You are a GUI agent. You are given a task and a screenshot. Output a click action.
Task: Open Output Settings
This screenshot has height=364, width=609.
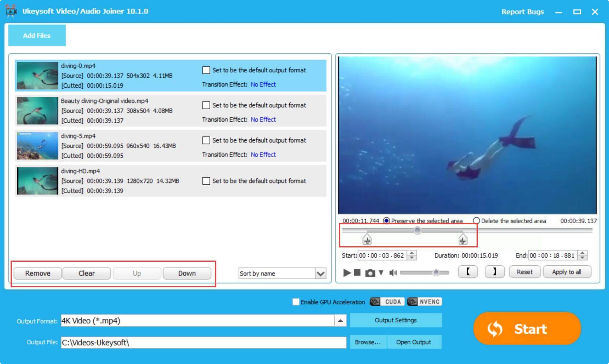coord(396,320)
